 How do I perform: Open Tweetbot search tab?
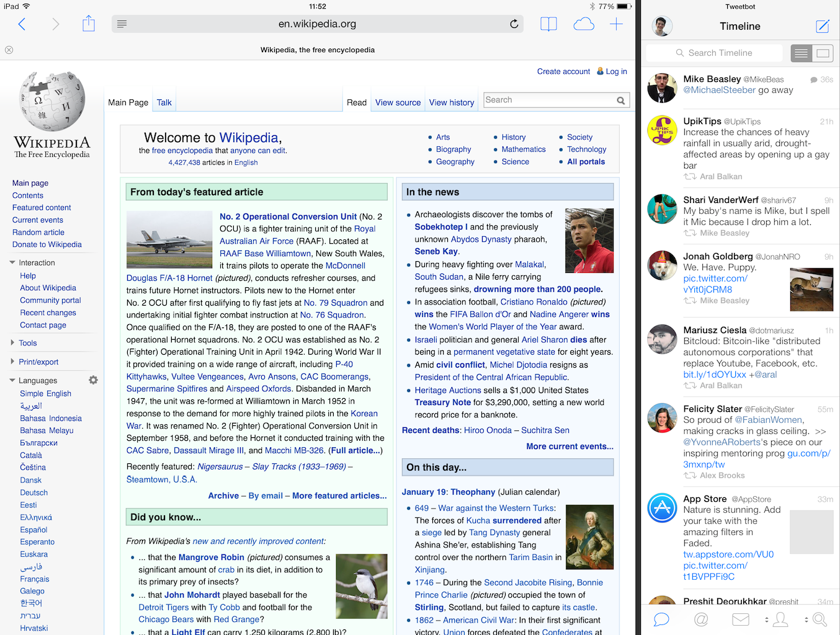pos(820,619)
